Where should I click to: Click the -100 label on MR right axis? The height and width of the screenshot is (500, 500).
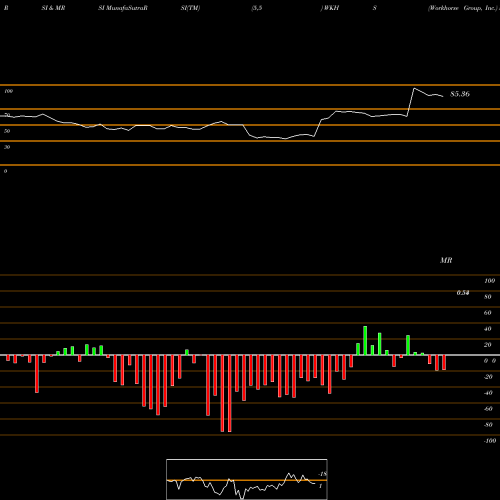(490, 441)
